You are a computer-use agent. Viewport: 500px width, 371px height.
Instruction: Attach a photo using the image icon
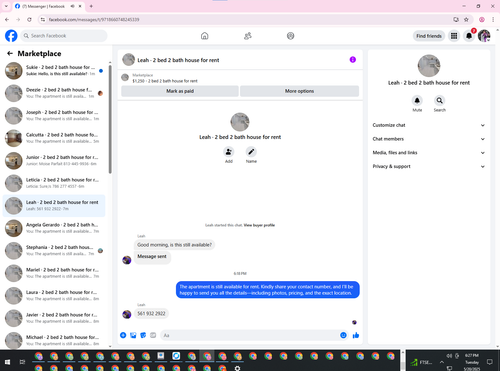coord(133,335)
